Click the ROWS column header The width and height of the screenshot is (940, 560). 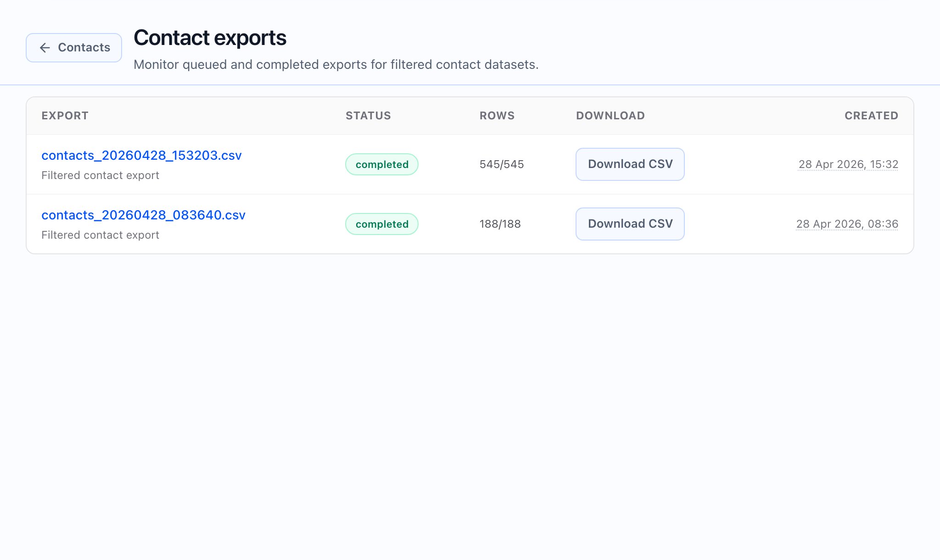click(x=497, y=116)
